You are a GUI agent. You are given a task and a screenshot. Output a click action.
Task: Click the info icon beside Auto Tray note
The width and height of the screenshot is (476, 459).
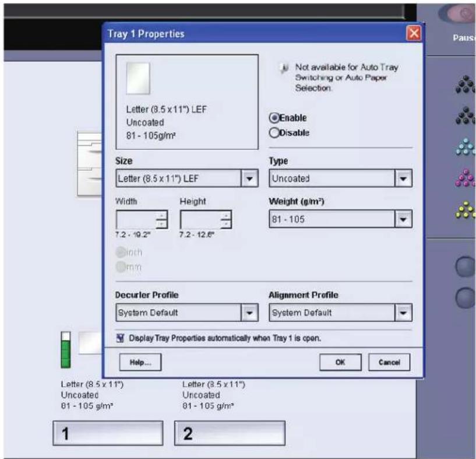[x=284, y=68]
